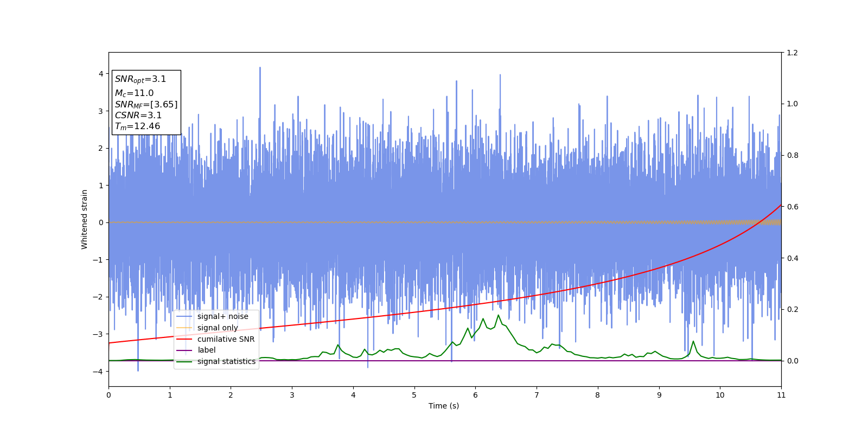Select tick label '2' on the time axis
The height and width of the screenshot is (434, 868).
[x=231, y=395]
